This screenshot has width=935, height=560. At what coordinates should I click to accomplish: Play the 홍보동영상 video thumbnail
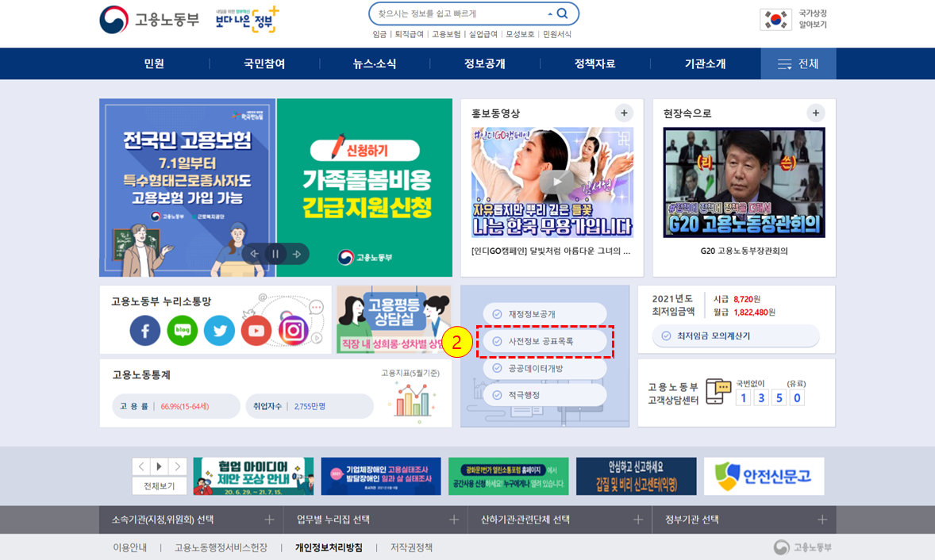tap(552, 182)
